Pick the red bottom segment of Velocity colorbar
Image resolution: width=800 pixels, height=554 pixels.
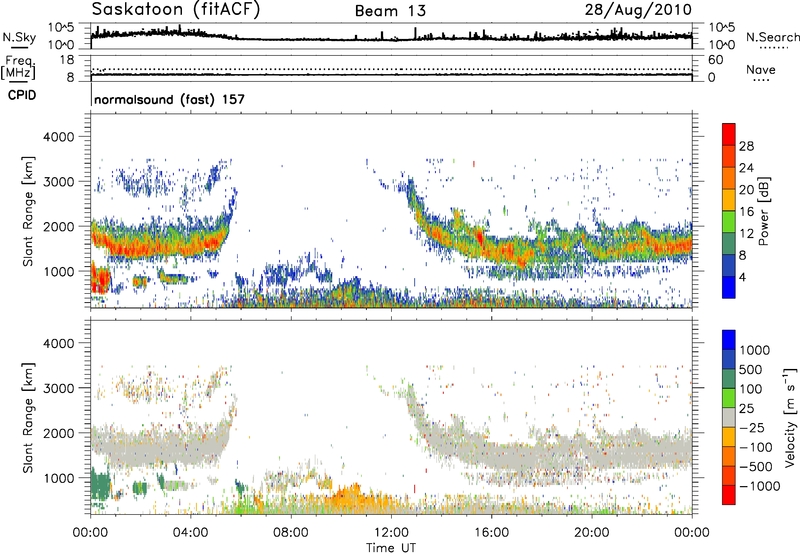(729, 495)
